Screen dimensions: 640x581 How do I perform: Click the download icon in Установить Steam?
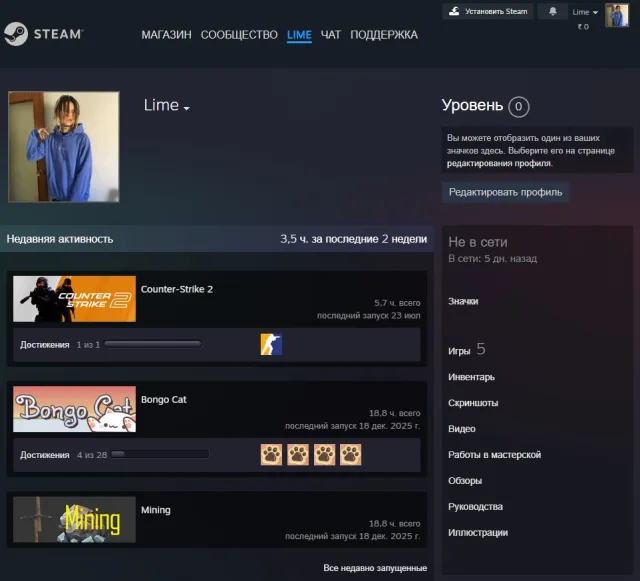[x=454, y=11]
